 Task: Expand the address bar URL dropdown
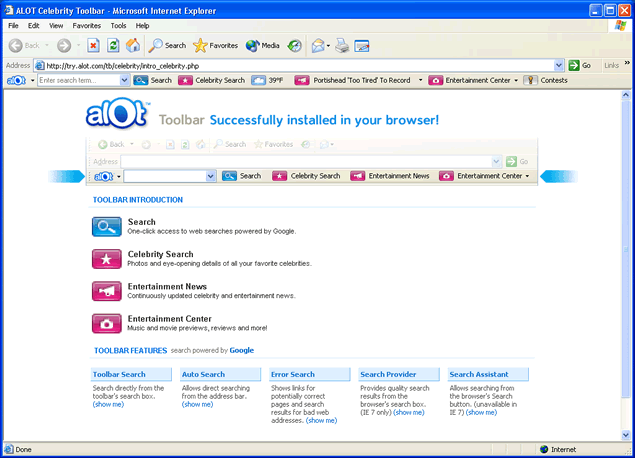click(x=559, y=65)
